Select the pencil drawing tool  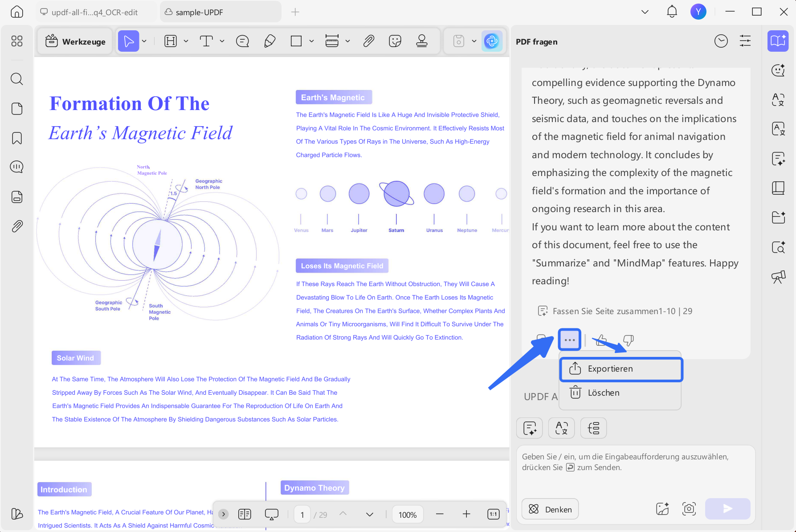click(269, 41)
